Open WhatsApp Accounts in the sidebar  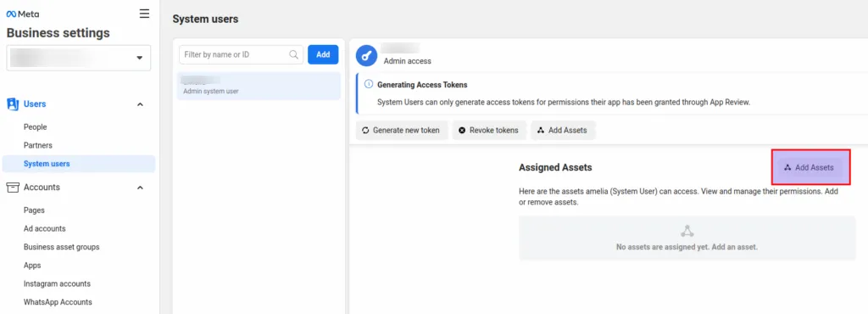(58, 302)
